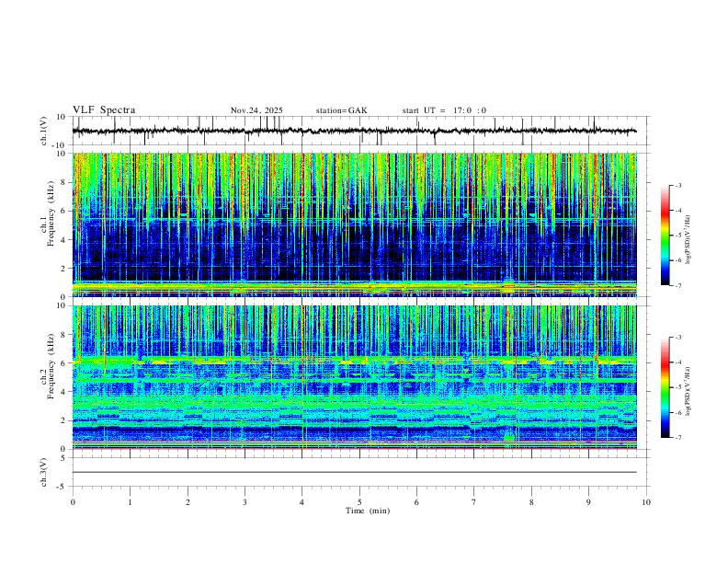Select the "start UT = 17:0 :0" text
Viewport: 728px width, 563px height.
(x=444, y=110)
